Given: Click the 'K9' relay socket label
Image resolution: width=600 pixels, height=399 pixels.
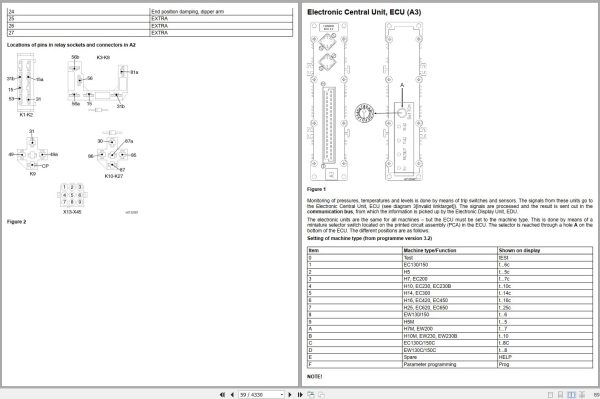Looking at the screenshot, I should tap(33, 174).
